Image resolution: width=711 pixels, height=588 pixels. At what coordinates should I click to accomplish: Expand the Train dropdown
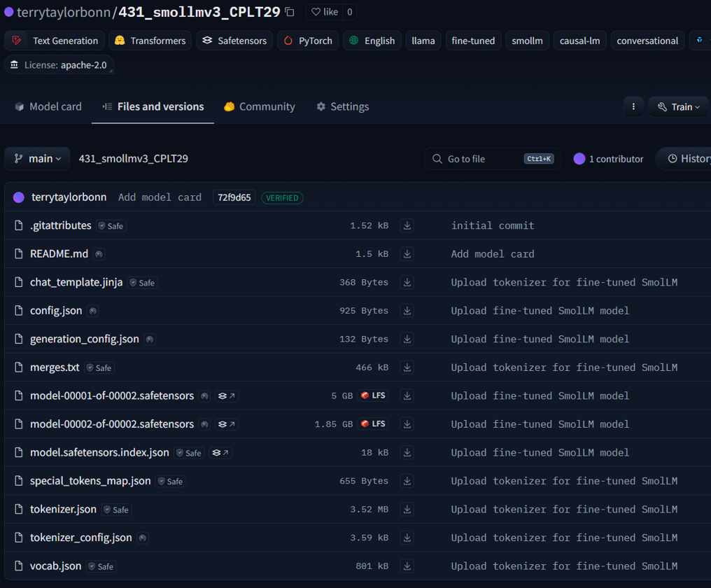tap(678, 106)
